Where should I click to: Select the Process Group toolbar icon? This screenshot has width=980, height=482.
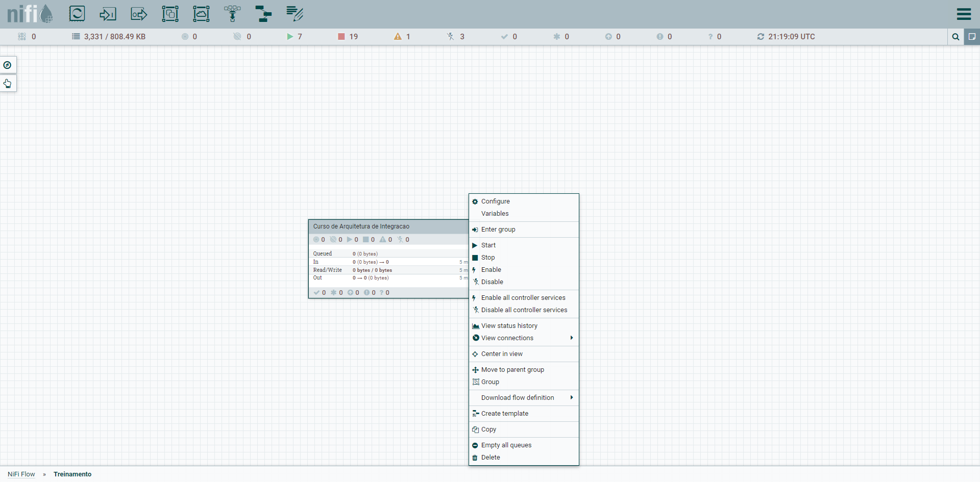coord(170,14)
